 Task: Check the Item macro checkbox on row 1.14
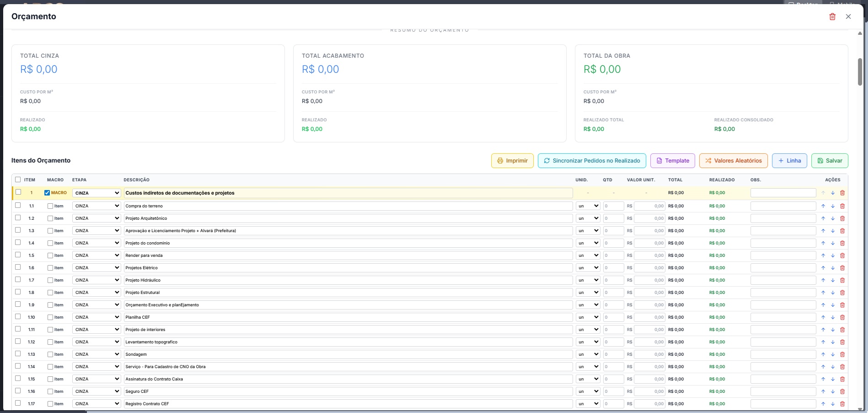(50, 367)
